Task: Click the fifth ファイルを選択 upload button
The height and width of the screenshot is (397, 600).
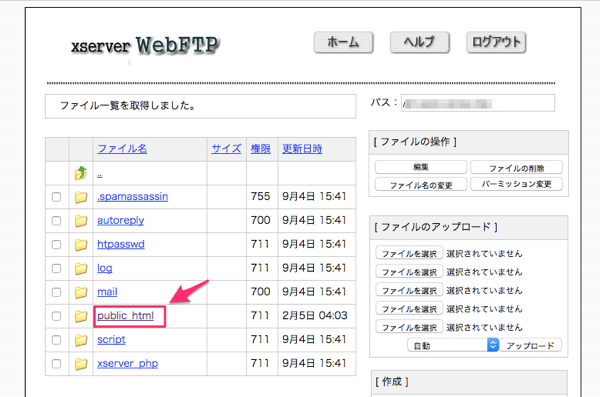Action: tap(409, 327)
